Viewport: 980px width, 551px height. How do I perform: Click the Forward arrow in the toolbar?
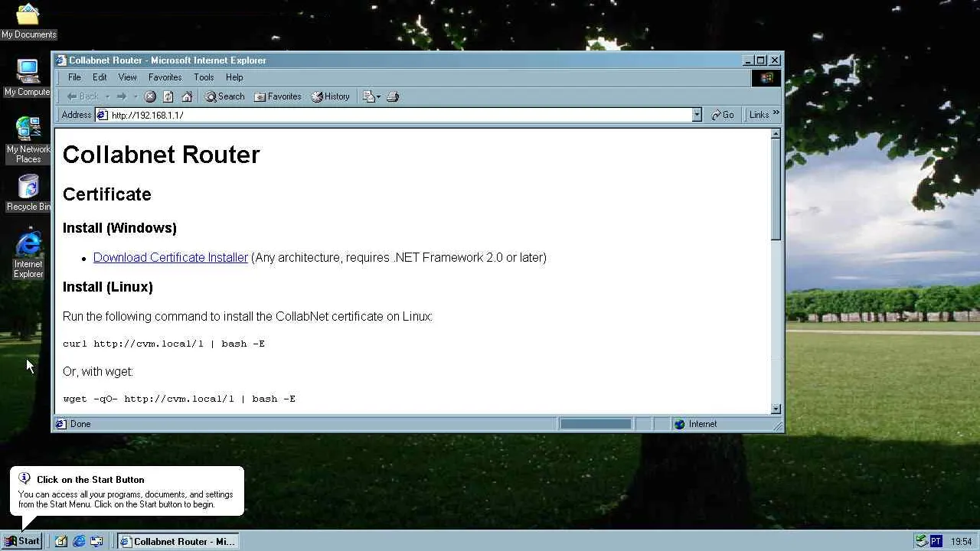point(121,96)
